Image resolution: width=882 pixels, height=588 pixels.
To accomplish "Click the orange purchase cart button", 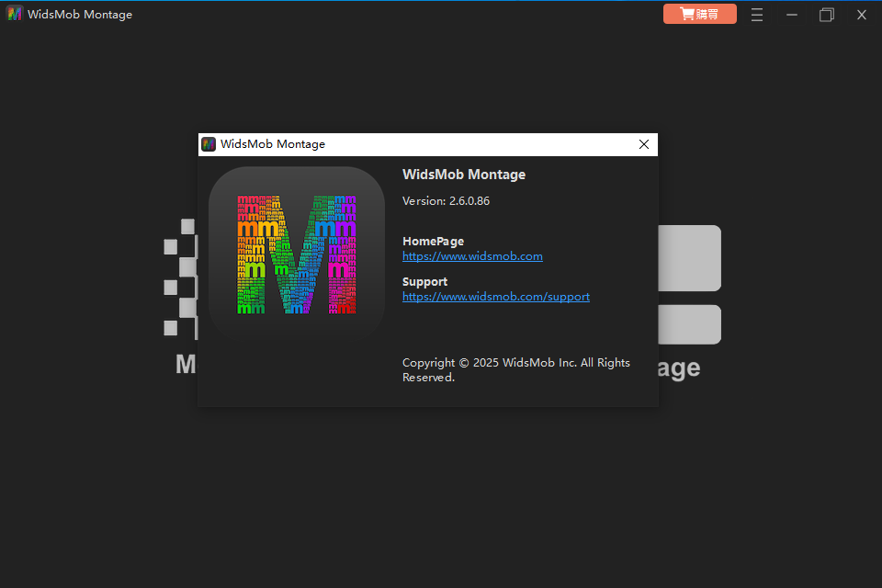I will 699,14.
